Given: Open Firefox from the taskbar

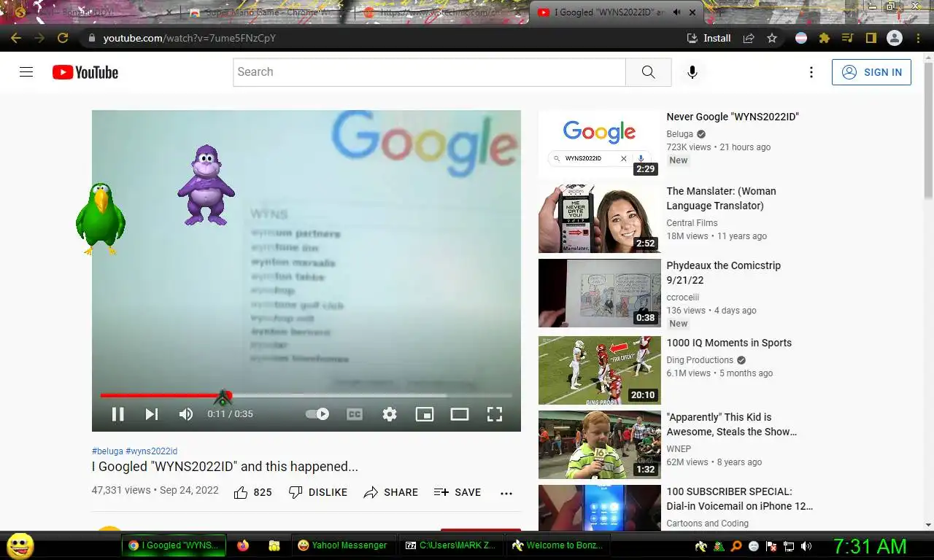Looking at the screenshot, I should pos(243,545).
